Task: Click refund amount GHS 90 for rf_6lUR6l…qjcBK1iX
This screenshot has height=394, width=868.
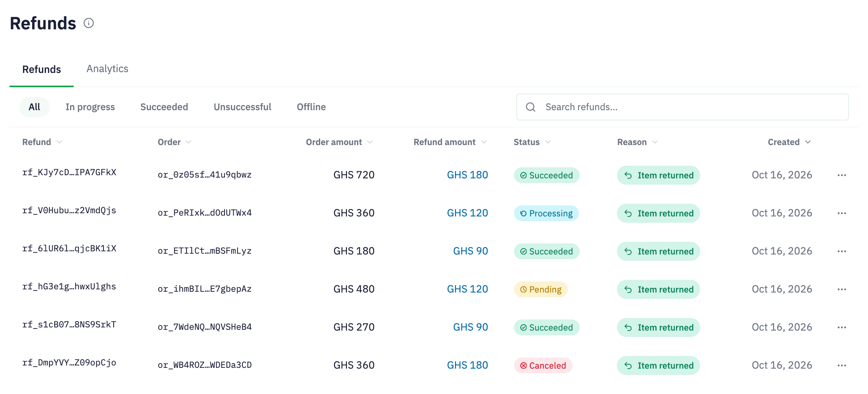Action: pos(470,251)
